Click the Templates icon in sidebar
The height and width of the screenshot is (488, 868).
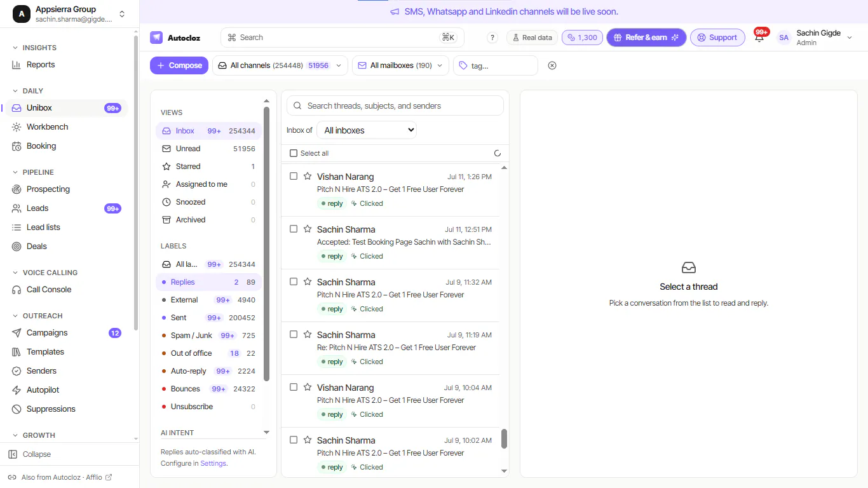pyautogui.click(x=17, y=352)
